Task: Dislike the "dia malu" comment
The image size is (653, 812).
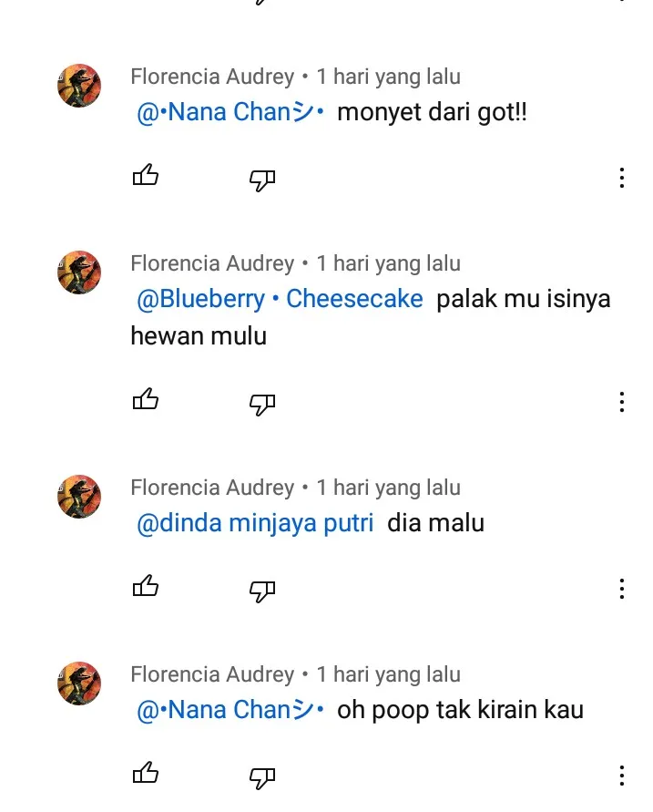Action: 262,591
